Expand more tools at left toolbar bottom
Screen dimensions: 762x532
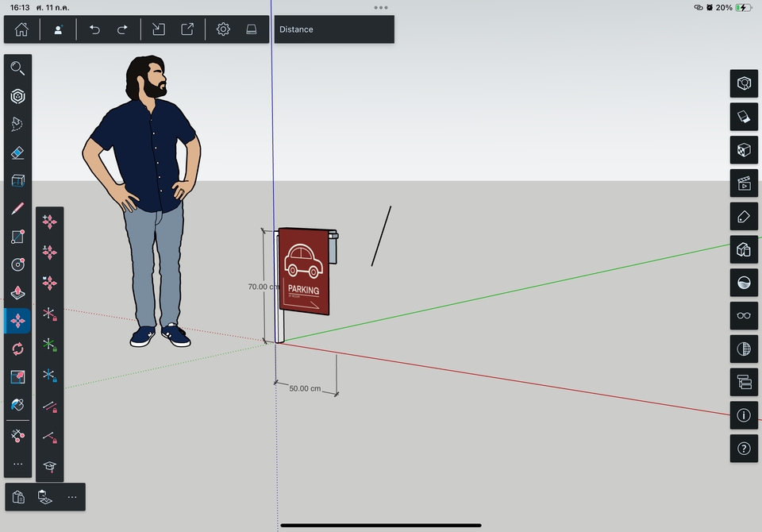point(17,465)
